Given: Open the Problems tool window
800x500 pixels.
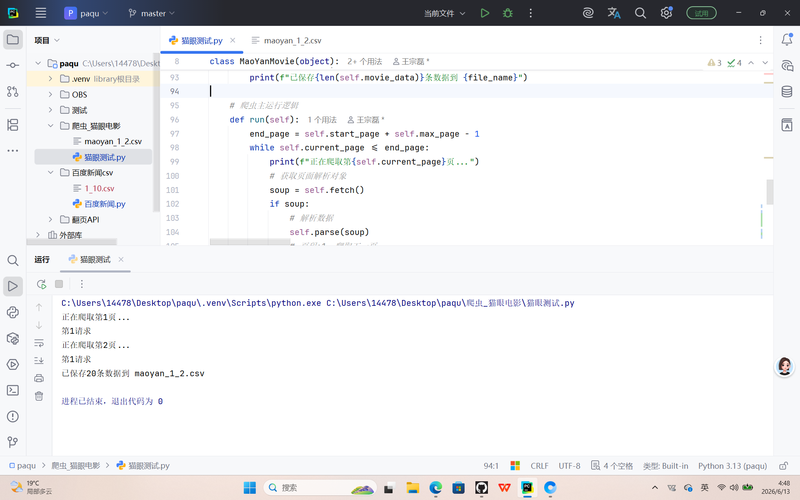Looking at the screenshot, I should click(13, 416).
